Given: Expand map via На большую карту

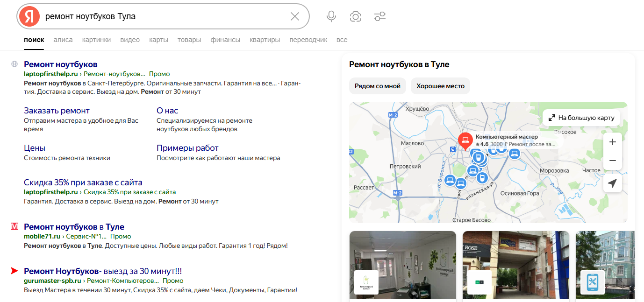Looking at the screenshot, I should coord(582,118).
